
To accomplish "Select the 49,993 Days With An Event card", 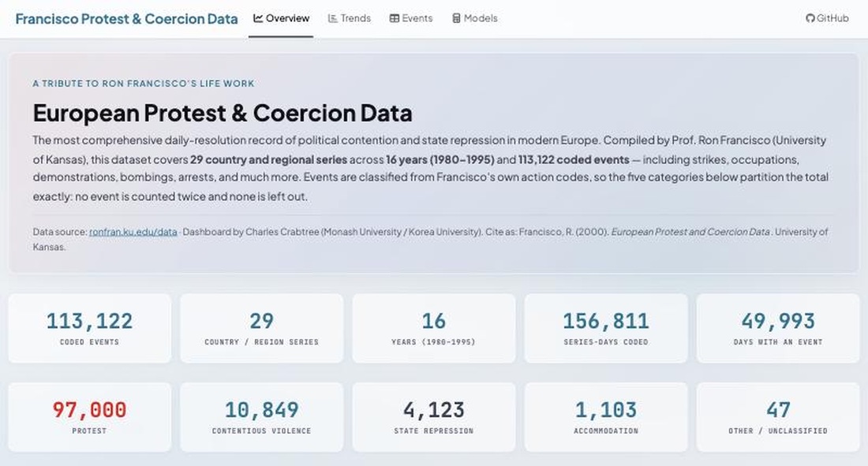I will 778,328.
